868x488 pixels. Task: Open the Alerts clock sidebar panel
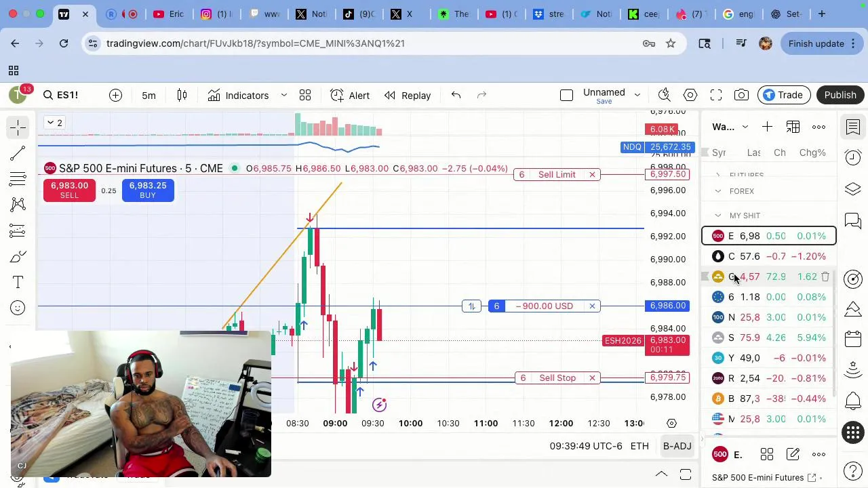click(853, 158)
